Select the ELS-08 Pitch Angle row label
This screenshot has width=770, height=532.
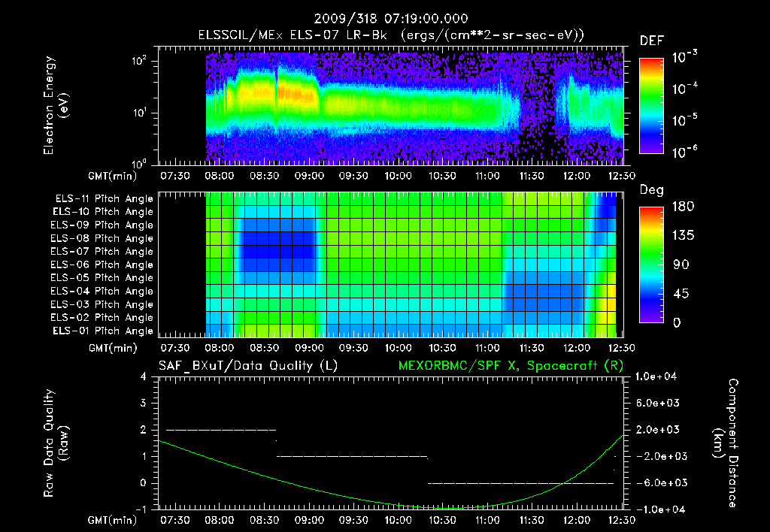click(102, 238)
